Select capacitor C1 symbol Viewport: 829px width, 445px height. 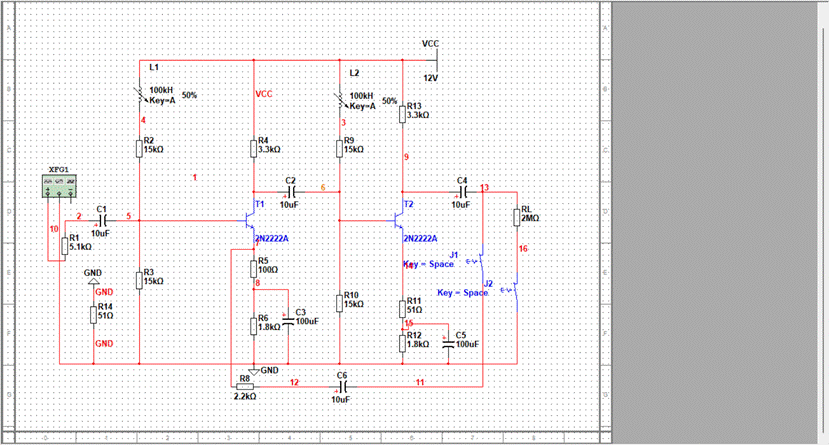103,220
